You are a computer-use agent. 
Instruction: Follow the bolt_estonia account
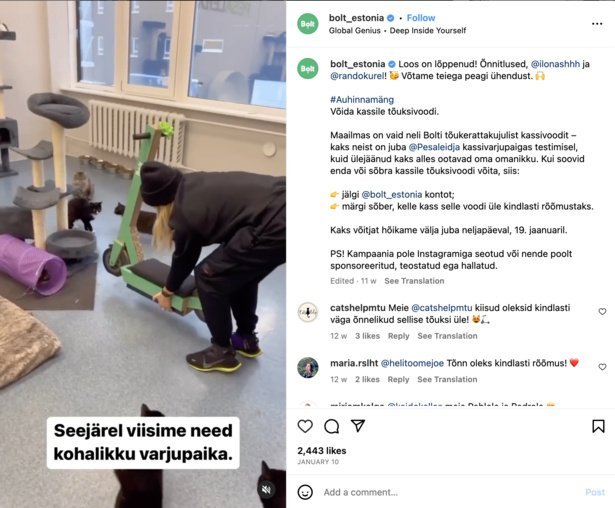point(421,18)
